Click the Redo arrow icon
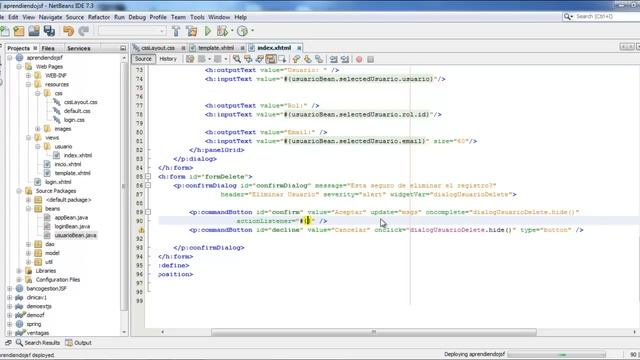This screenshot has height=360, width=640. point(84,31)
